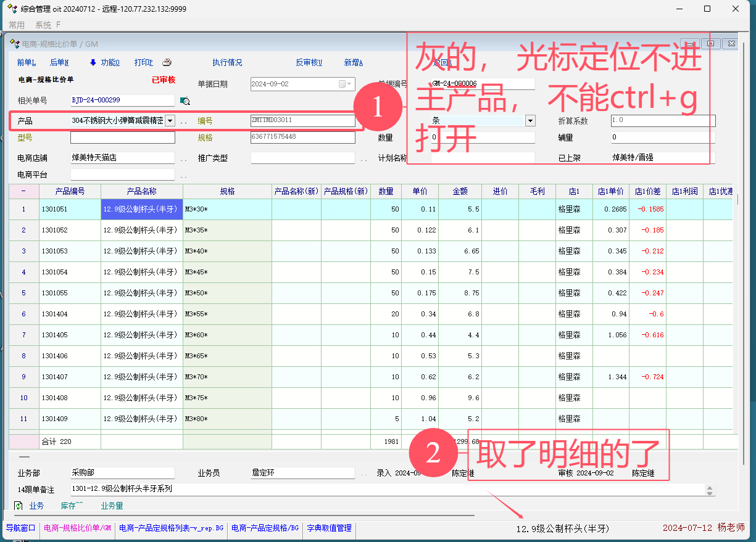Viewport: 756px width, 542px height.
Task: Click the blue down-arrow 功能 icon
Action: 93,62
